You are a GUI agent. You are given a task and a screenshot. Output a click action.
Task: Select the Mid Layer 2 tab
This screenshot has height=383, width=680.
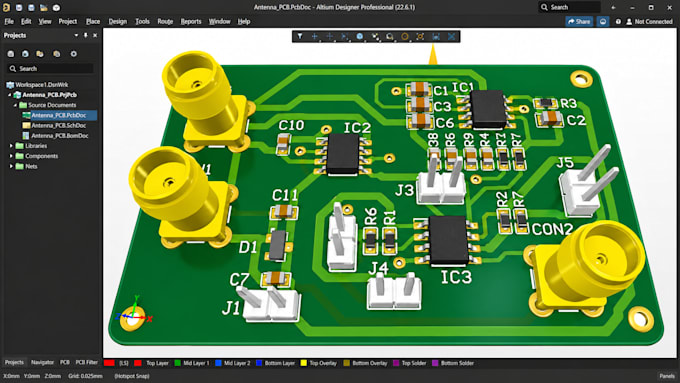(237, 363)
